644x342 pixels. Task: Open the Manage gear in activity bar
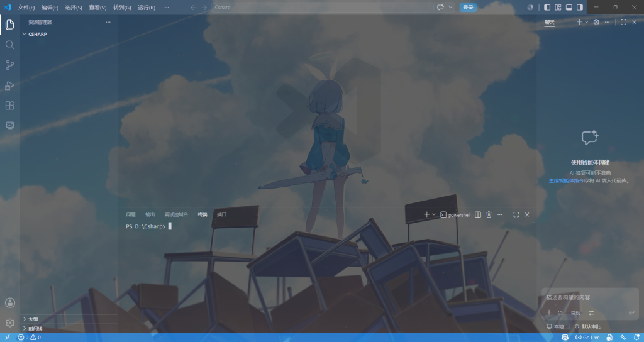point(10,323)
